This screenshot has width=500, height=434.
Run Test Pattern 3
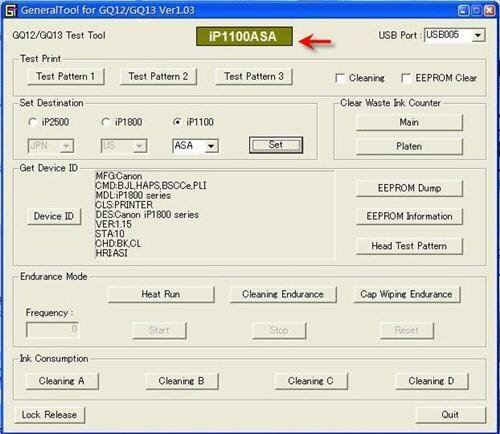254,77
